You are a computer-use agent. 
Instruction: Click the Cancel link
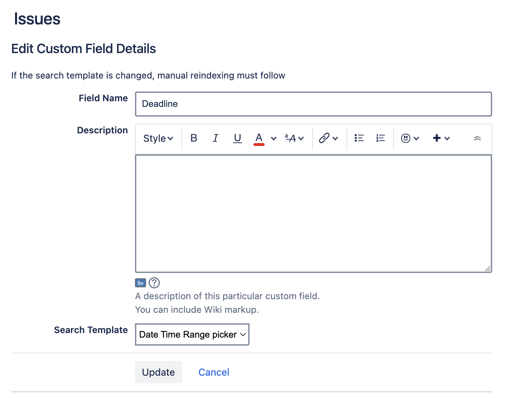pyautogui.click(x=214, y=372)
